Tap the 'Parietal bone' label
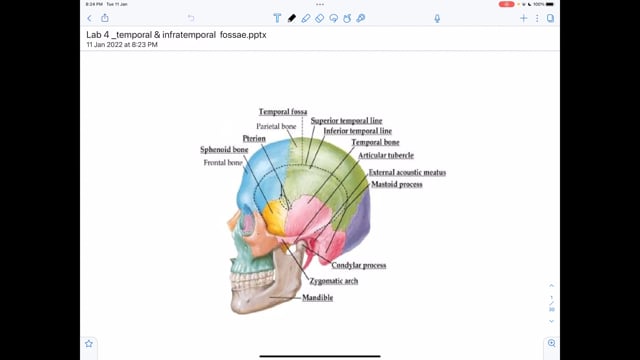Image resolution: width=640 pixels, height=360 pixels. [x=276, y=127]
